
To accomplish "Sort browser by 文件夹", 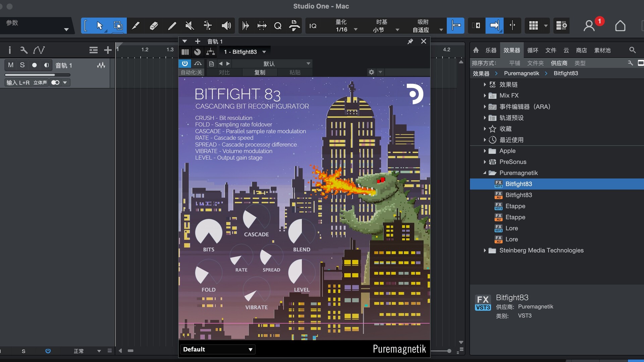I will point(535,63).
